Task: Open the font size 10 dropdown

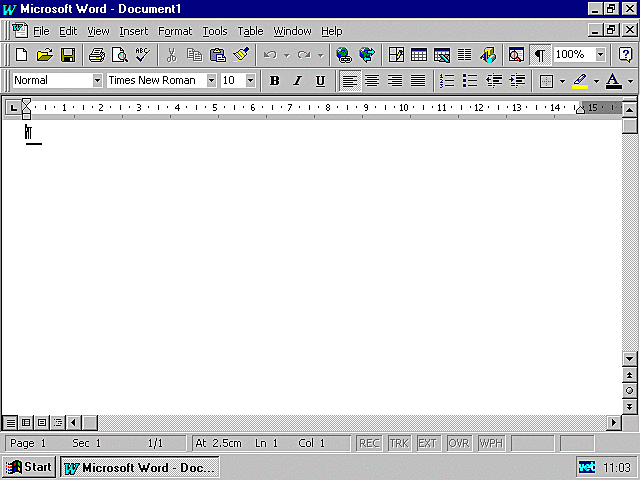Action: [x=251, y=80]
